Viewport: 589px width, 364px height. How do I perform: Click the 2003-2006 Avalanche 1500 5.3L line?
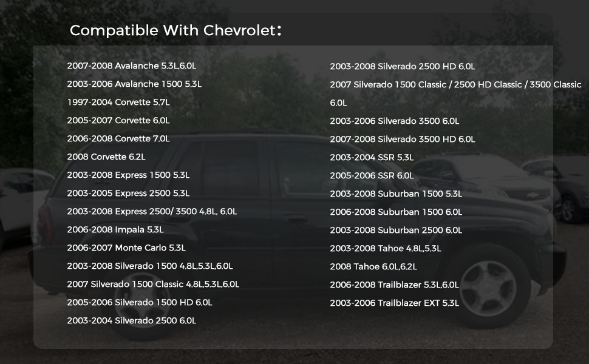pyautogui.click(x=134, y=84)
